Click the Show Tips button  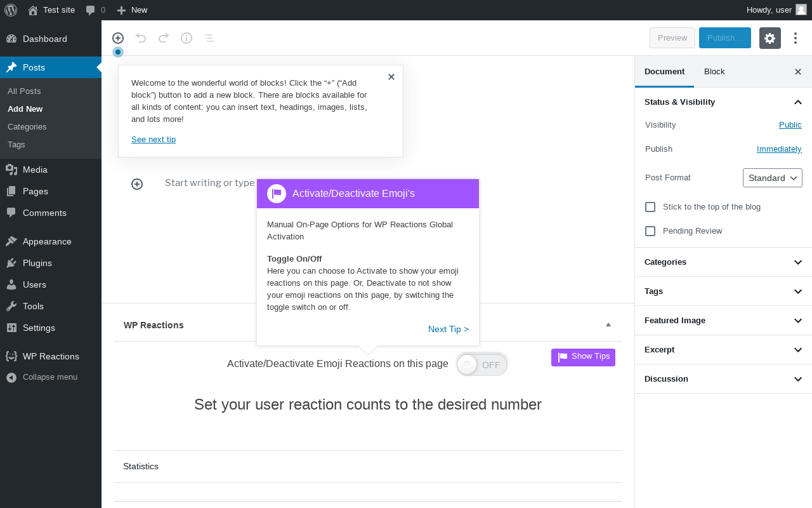pyautogui.click(x=583, y=358)
